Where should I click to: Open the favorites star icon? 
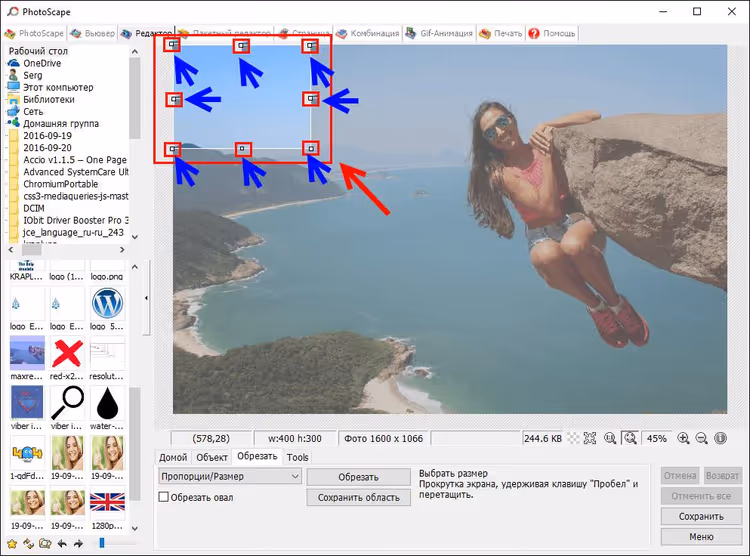12,544
